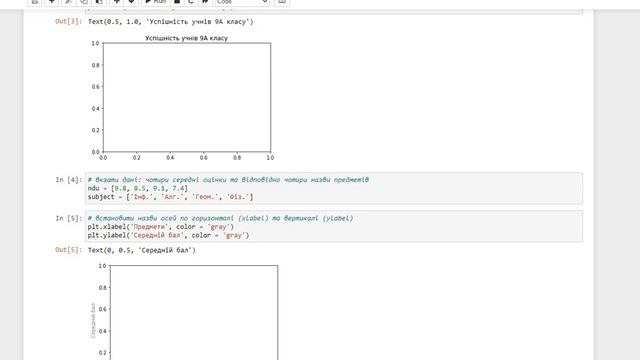Select the In [4] code cell with ndu data
This screenshot has width=640, height=360.
[334, 188]
